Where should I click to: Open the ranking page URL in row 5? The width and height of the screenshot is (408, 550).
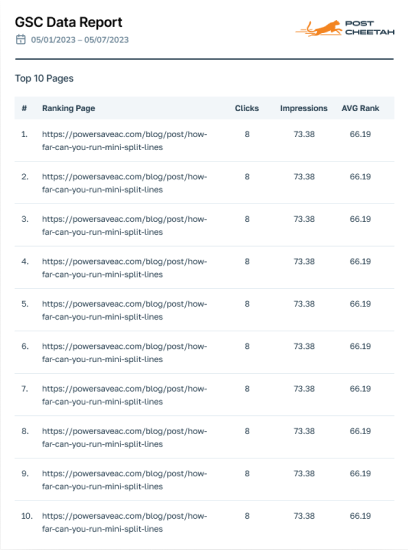125,310
